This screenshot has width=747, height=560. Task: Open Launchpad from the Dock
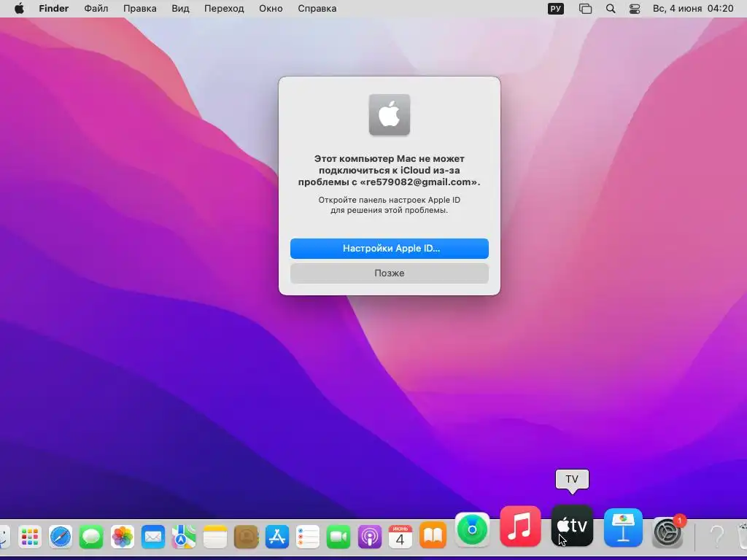[29, 537]
